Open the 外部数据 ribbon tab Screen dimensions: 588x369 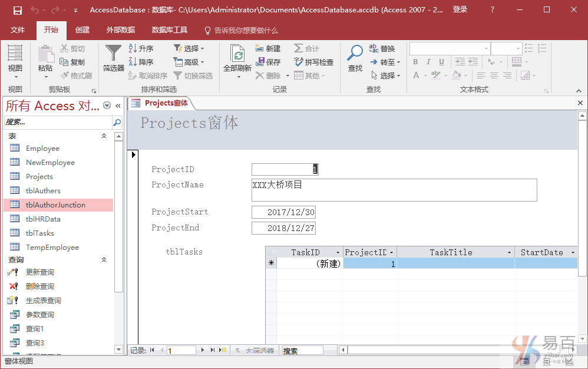click(120, 30)
